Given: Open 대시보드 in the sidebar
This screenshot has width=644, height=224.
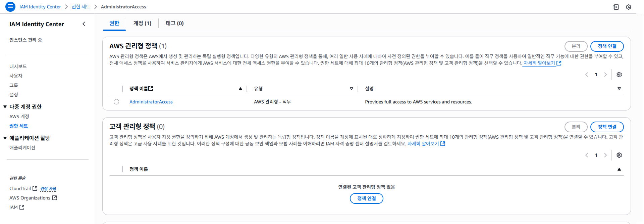Looking at the screenshot, I should tap(18, 66).
